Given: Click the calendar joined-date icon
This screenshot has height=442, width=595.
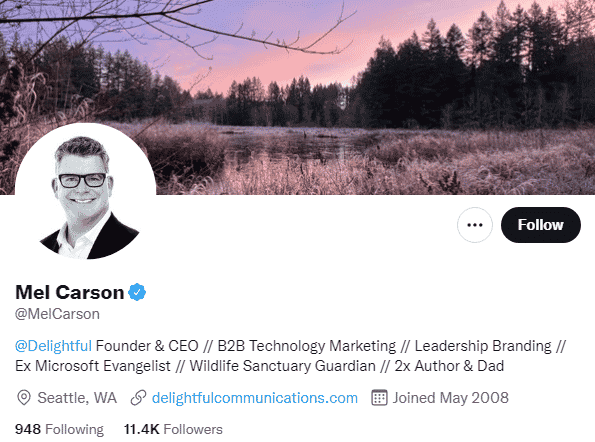Looking at the screenshot, I should tap(379, 398).
